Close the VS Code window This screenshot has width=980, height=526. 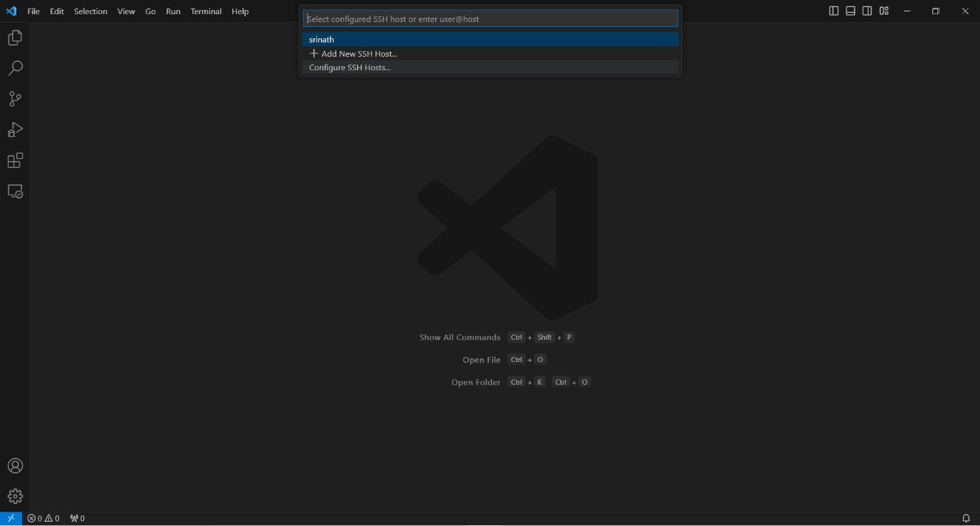[965, 11]
